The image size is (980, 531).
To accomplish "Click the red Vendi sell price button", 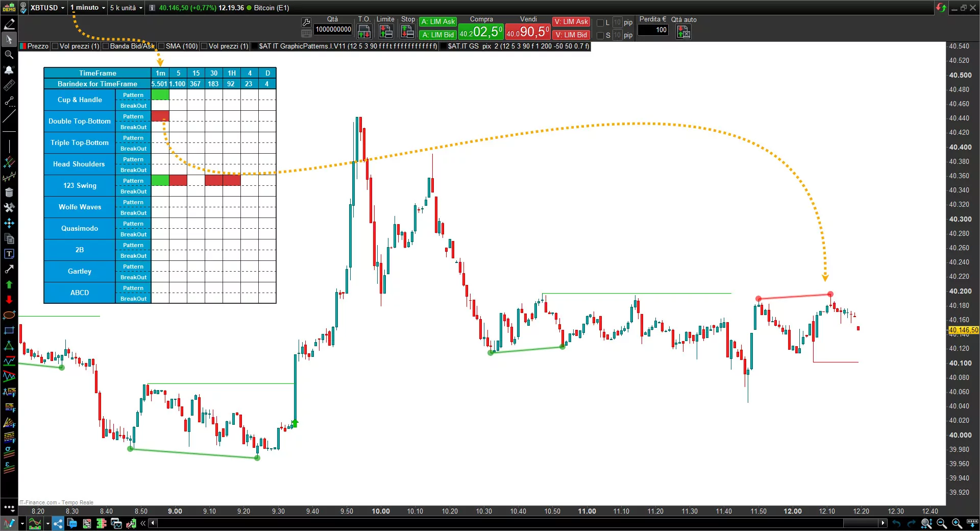I will [x=528, y=32].
